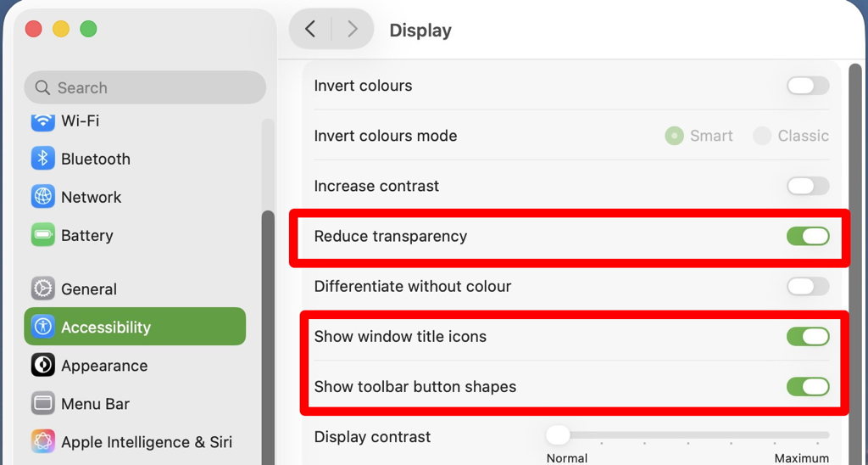This screenshot has width=868, height=465.
Task: Disable Show toolbar button shapes
Action: (x=807, y=387)
